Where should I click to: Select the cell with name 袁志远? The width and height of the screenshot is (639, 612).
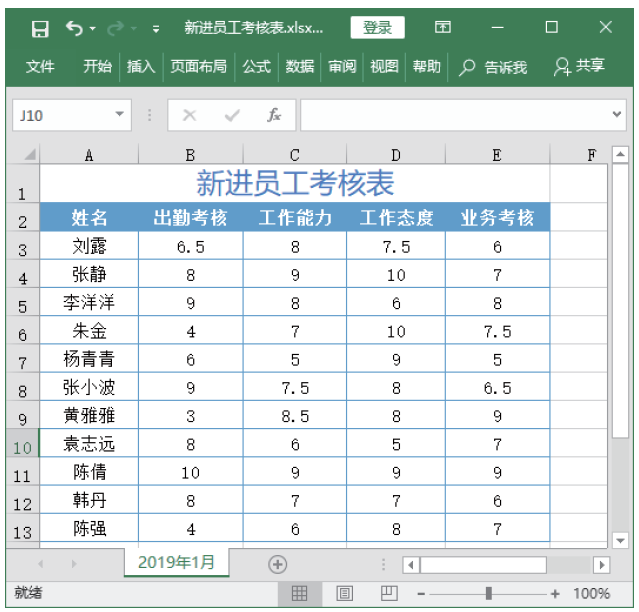click(x=89, y=444)
